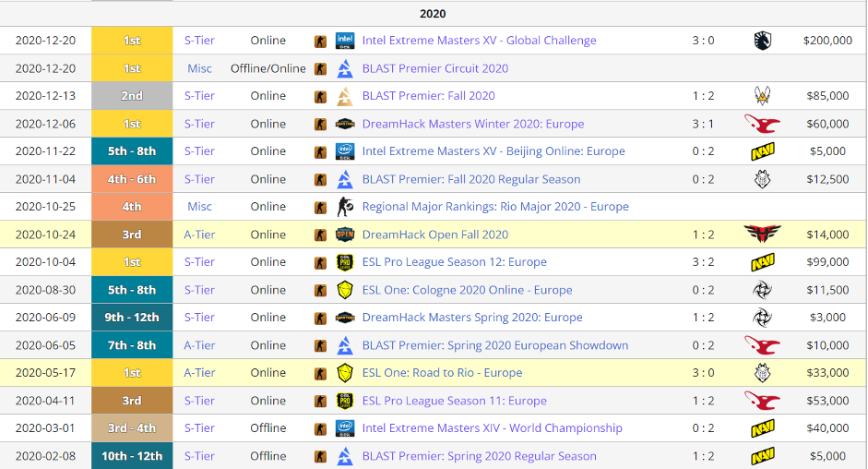This screenshot has width=868, height=469.
Task: Click CS:GO game icon in Road to Rio row
Action: tap(320, 374)
